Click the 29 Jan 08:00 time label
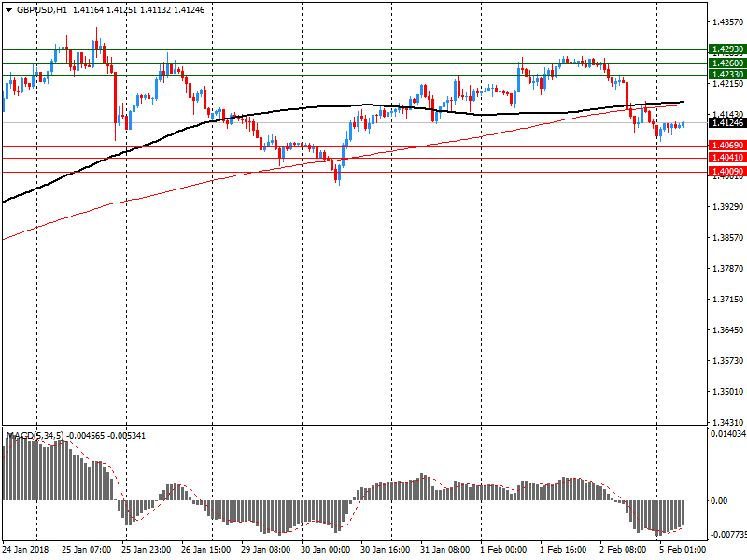 [x=265, y=550]
